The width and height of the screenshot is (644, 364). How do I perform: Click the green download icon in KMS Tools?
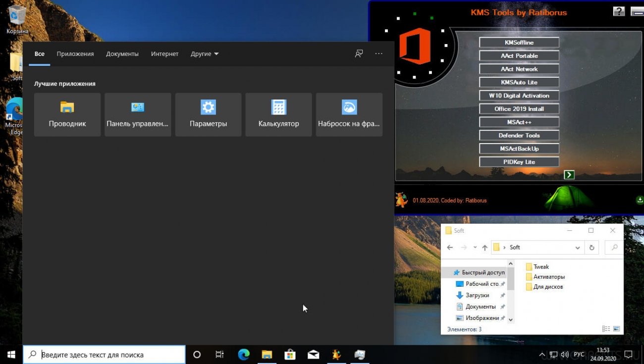click(639, 200)
